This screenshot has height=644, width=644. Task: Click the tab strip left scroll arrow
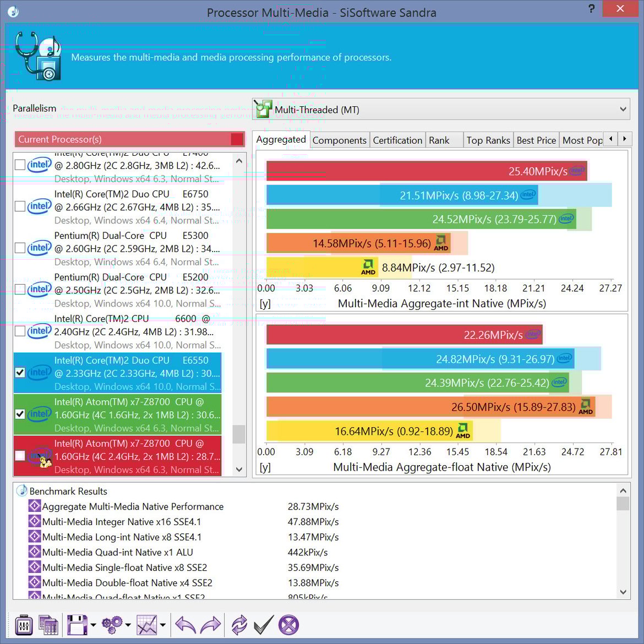pyautogui.click(x=611, y=139)
